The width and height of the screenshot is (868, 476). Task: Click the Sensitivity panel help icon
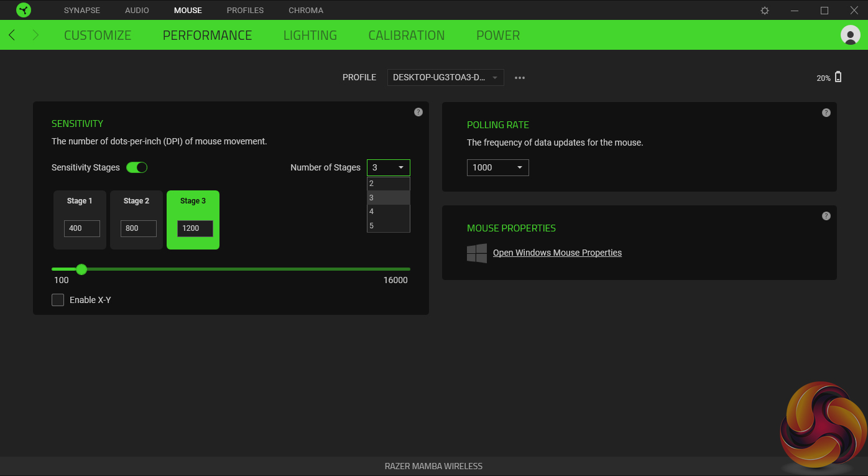[418, 112]
